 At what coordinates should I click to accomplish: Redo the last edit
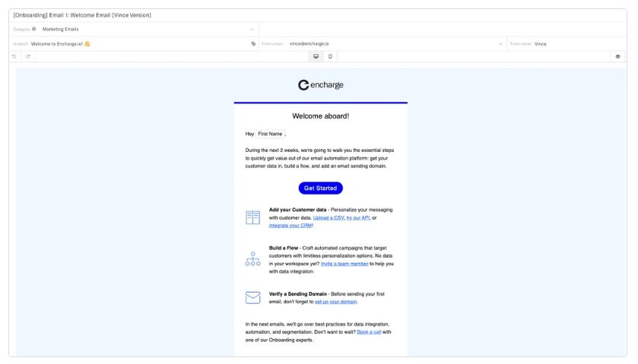coord(28,56)
